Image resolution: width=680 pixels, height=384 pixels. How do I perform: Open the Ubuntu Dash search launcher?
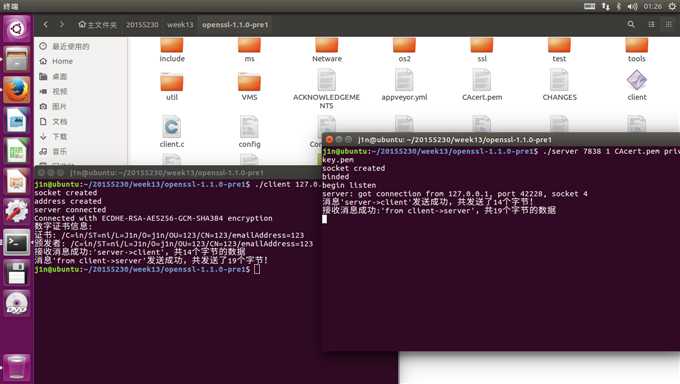click(x=16, y=29)
